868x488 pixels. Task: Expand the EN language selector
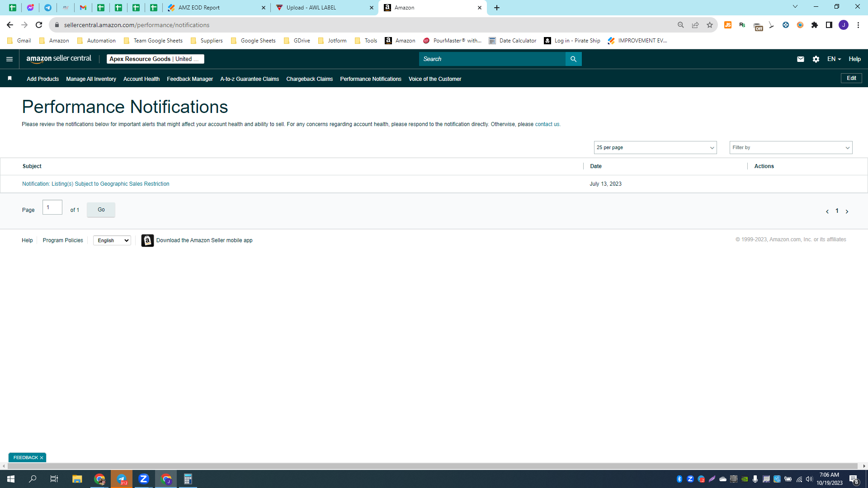click(834, 59)
